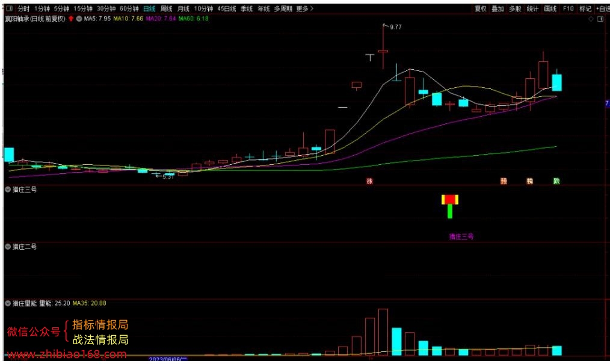The height and width of the screenshot is (364, 610).
Task: Open the round dropdown next to MA5
Action: [79, 18]
